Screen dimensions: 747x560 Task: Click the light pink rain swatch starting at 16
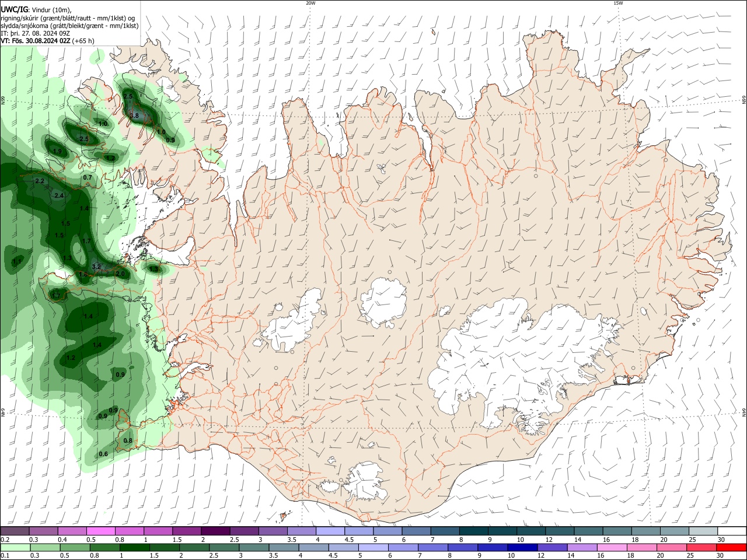(x=612, y=547)
